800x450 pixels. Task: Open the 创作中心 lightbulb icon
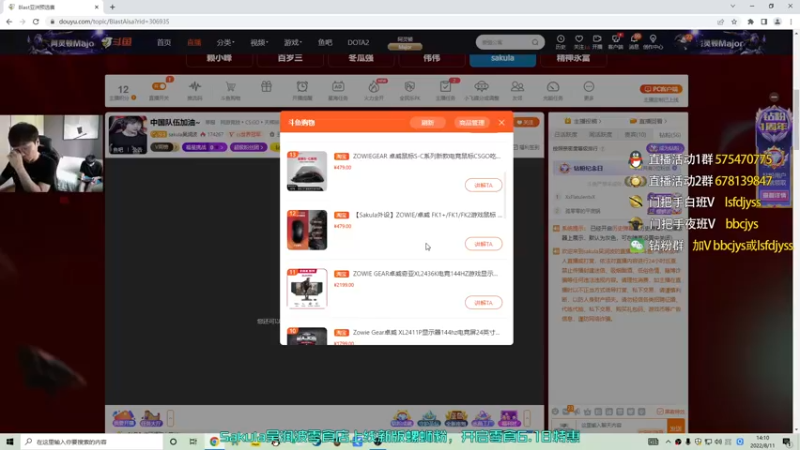pos(653,41)
